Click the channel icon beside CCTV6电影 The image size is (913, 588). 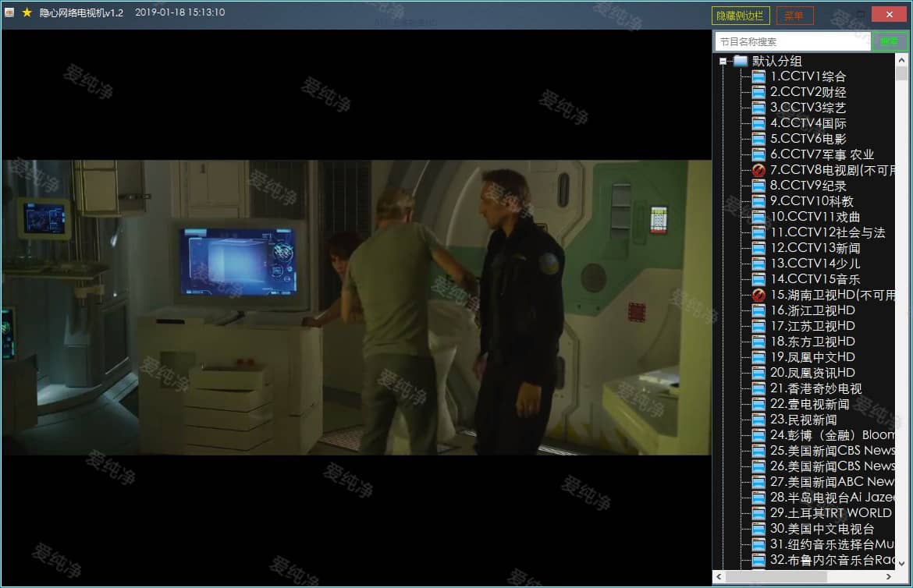pyautogui.click(x=758, y=139)
